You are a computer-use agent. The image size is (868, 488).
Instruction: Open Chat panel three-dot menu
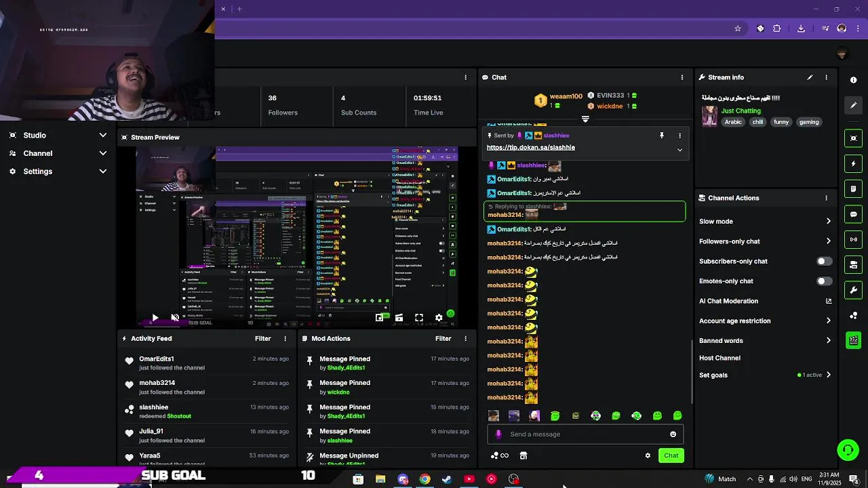682,77
